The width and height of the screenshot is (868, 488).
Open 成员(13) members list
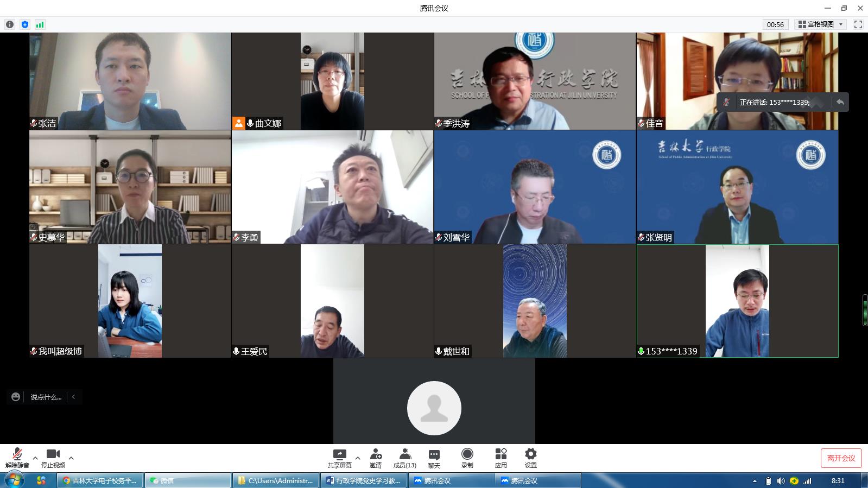tap(404, 458)
